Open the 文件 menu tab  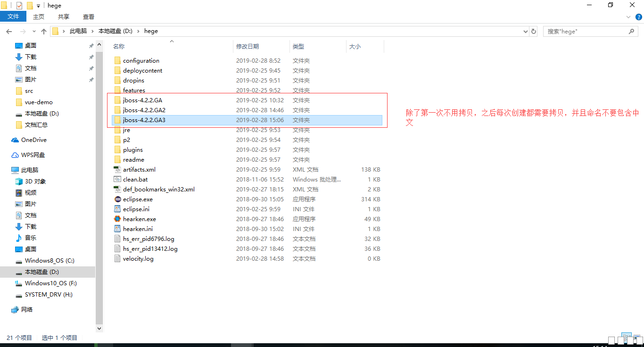[x=13, y=17]
